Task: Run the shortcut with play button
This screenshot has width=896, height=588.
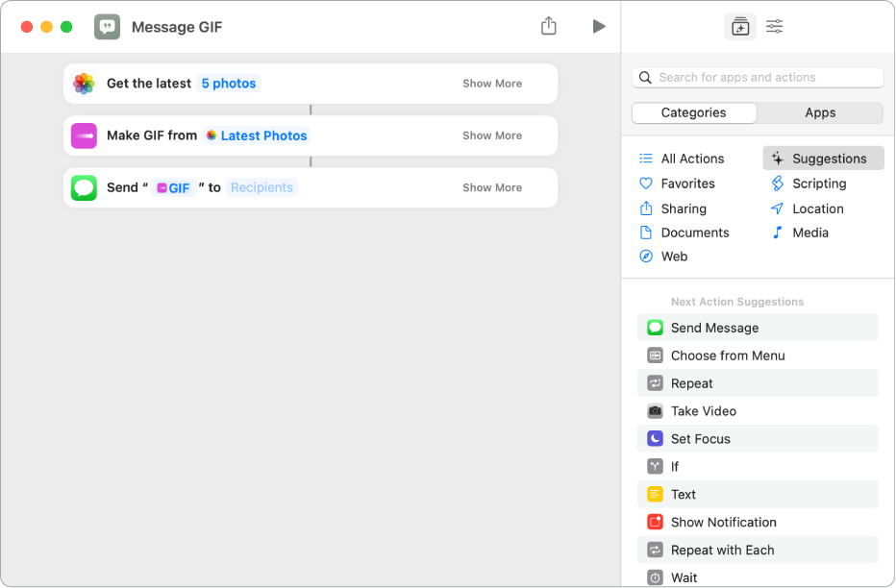Action: coord(599,27)
